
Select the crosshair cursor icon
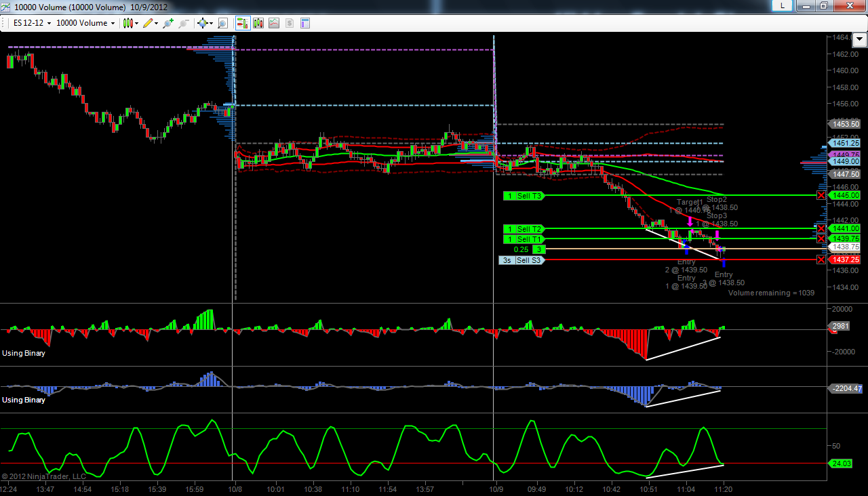click(x=202, y=23)
